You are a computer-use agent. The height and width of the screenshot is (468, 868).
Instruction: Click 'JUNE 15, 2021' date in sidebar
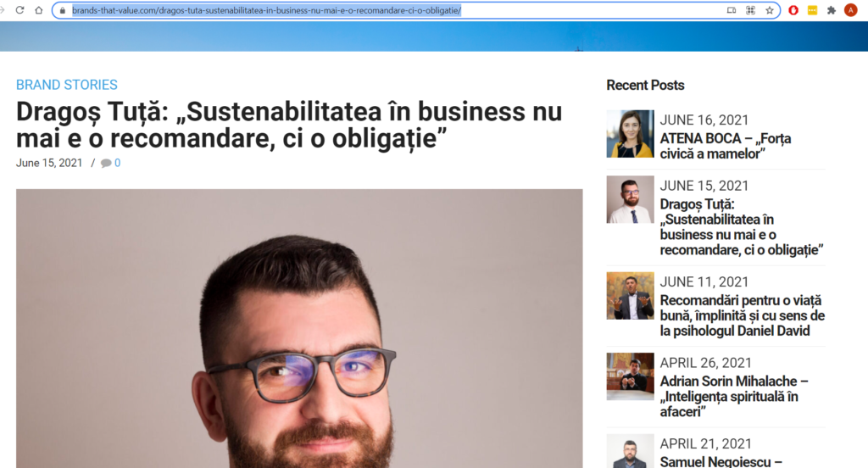click(x=704, y=186)
